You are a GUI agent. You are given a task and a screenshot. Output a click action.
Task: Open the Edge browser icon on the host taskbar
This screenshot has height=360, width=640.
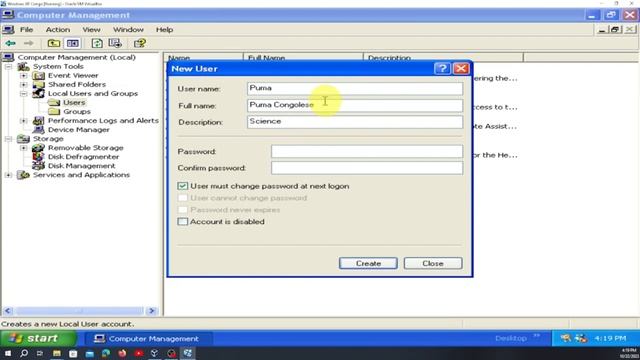106,353
